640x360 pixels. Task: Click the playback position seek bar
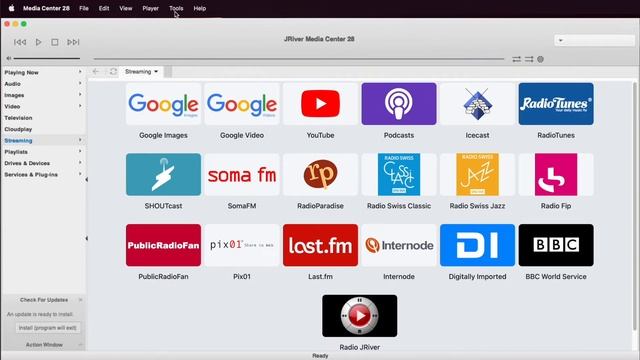pyautogui.click(x=299, y=59)
